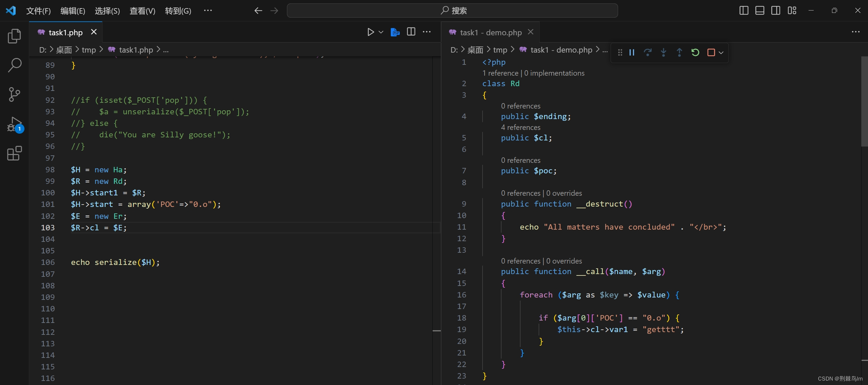Click the tmp breadcrumb in the left editor
868x385 pixels.
(x=89, y=50)
